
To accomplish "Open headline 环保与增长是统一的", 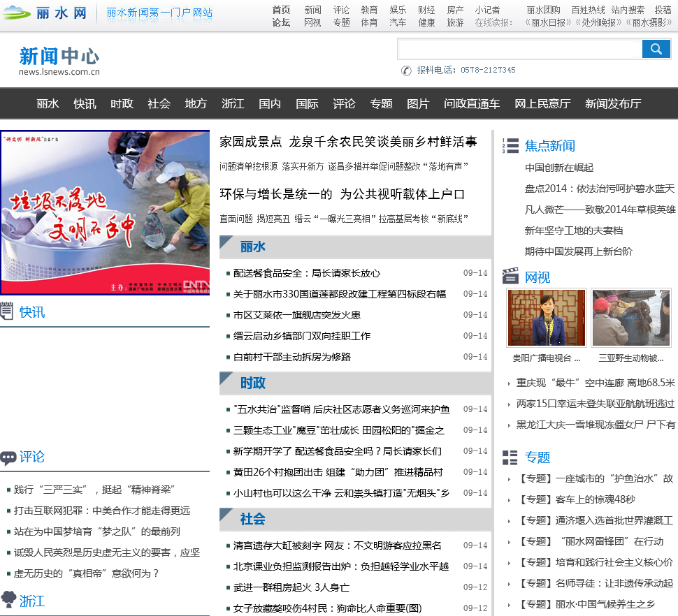I will click(276, 194).
